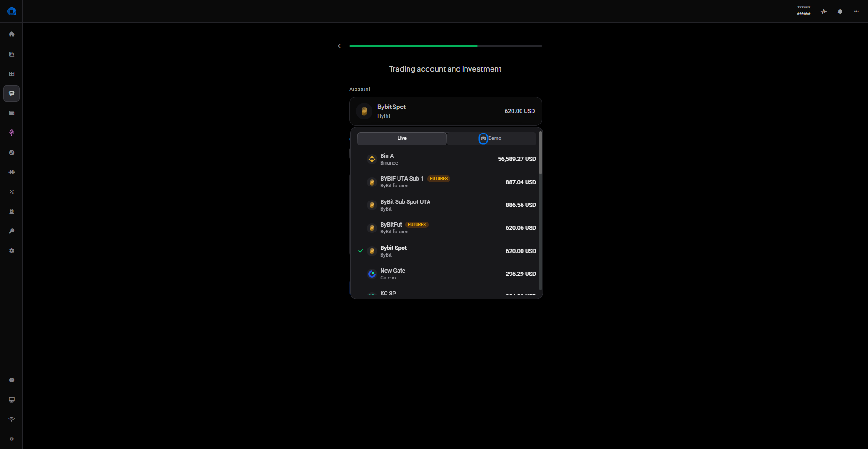Click the Gate.io logo beside New Gate
This screenshot has width=868, height=449.
tap(372, 274)
